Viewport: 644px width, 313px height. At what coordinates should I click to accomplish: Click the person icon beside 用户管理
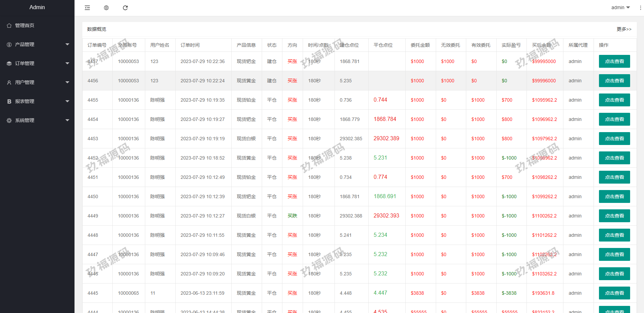(x=9, y=82)
